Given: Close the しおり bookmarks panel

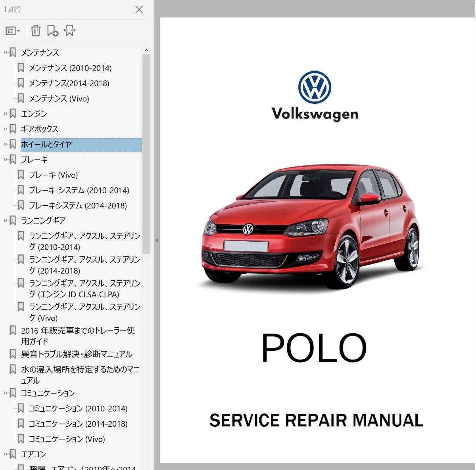Looking at the screenshot, I should (139, 10).
